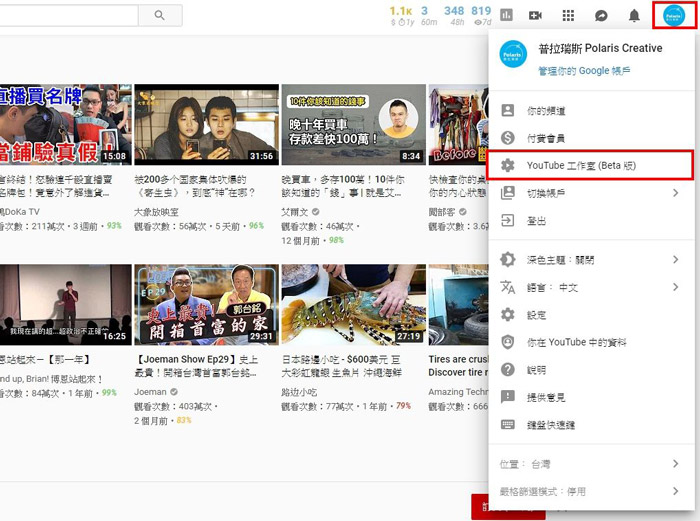Open the Joeman Show Ep29 video thumbnail

point(205,304)
